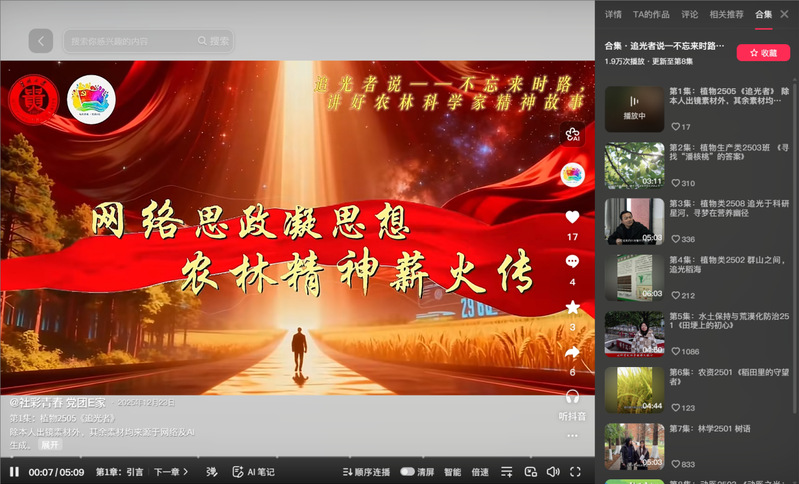Click the red 收藏 collection button
This screenshot has width=799, height=484.
point(763,52)
